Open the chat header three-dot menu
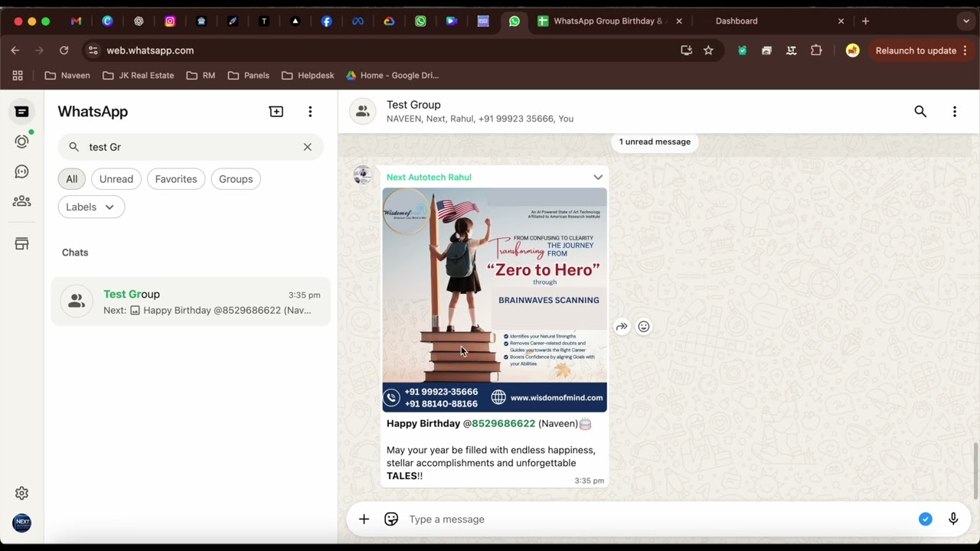This screenshot has width=980, height=551. [955, 112]
